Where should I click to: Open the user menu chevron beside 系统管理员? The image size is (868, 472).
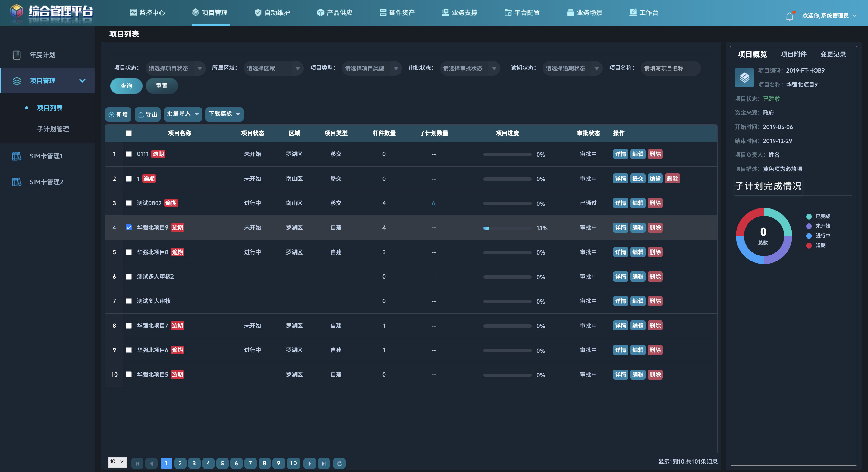pyautogui.click(x=854, y=15)
